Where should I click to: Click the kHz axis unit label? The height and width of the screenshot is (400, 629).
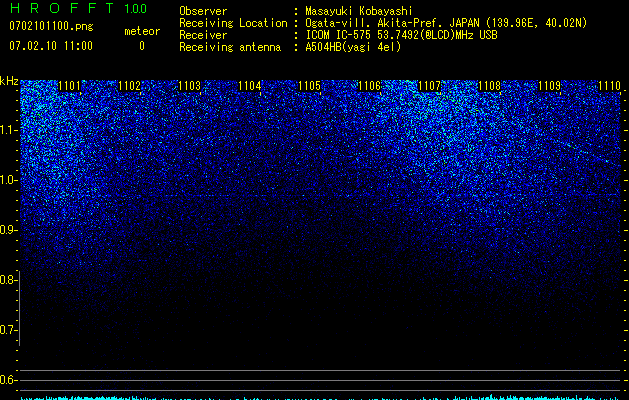click(x=9, y=81)
